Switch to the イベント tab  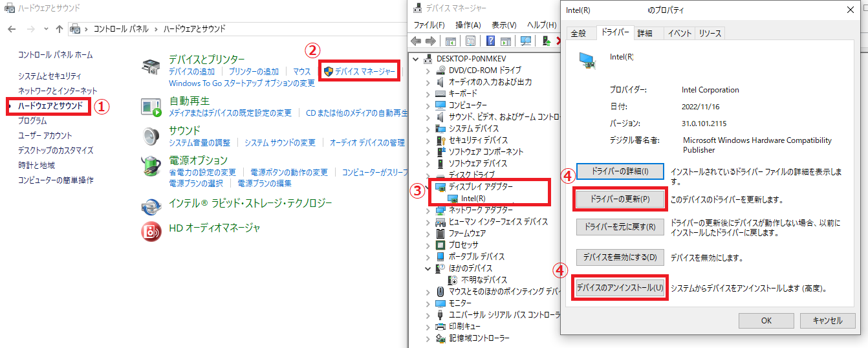click(x=679, y=33)
